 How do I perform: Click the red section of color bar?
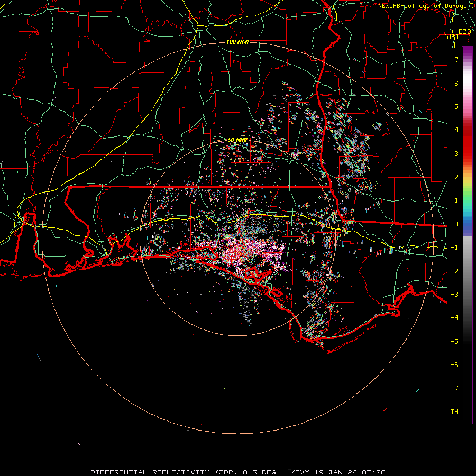(x=467, y=143)
